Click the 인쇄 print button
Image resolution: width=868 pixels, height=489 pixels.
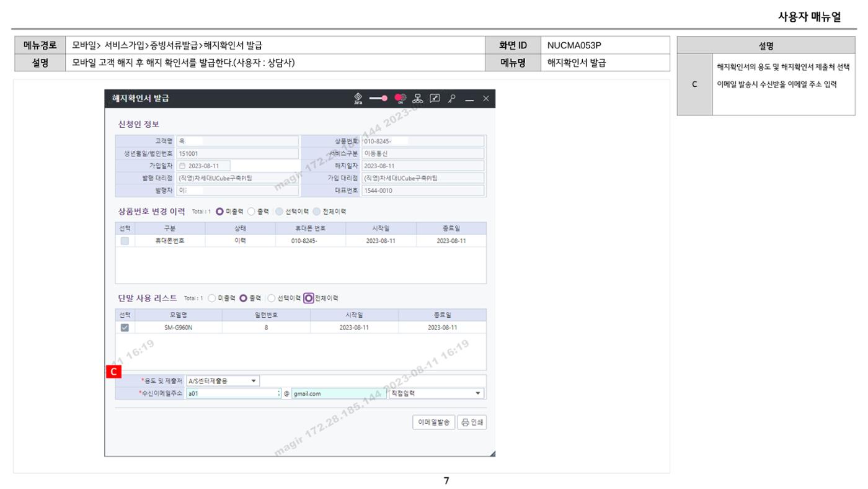coord(472,423)
